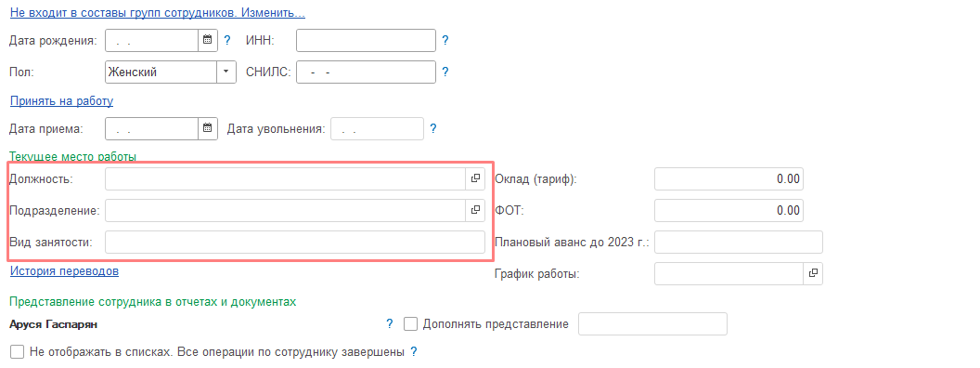Viewport: 980px width, 368px height.
Task: Open calendar picker for Дата приема
Action: pos(208,129)
